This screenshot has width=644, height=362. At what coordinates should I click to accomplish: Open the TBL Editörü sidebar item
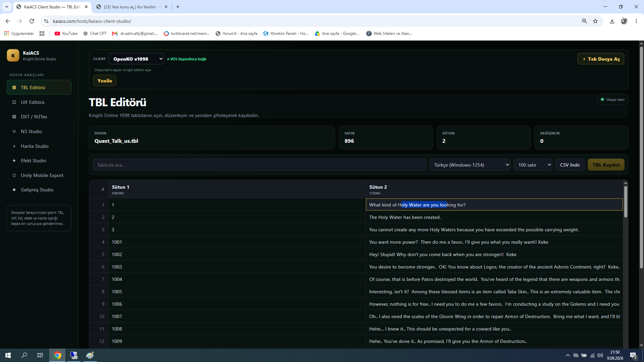[39, 87]
